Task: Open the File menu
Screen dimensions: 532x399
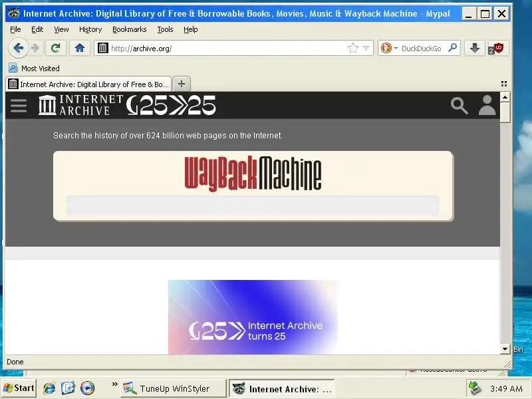Action: pyautogui.click(x=15, y=29)
